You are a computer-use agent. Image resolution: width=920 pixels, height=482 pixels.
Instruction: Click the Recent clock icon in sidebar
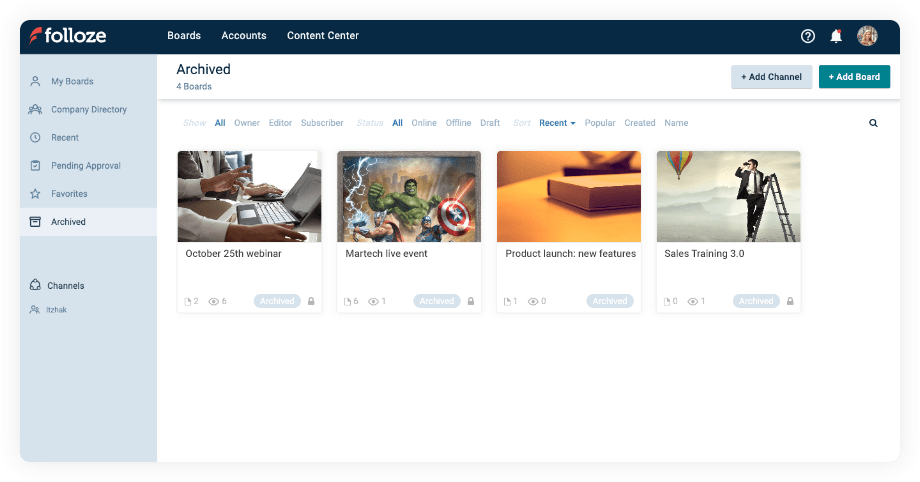[35, 138]
